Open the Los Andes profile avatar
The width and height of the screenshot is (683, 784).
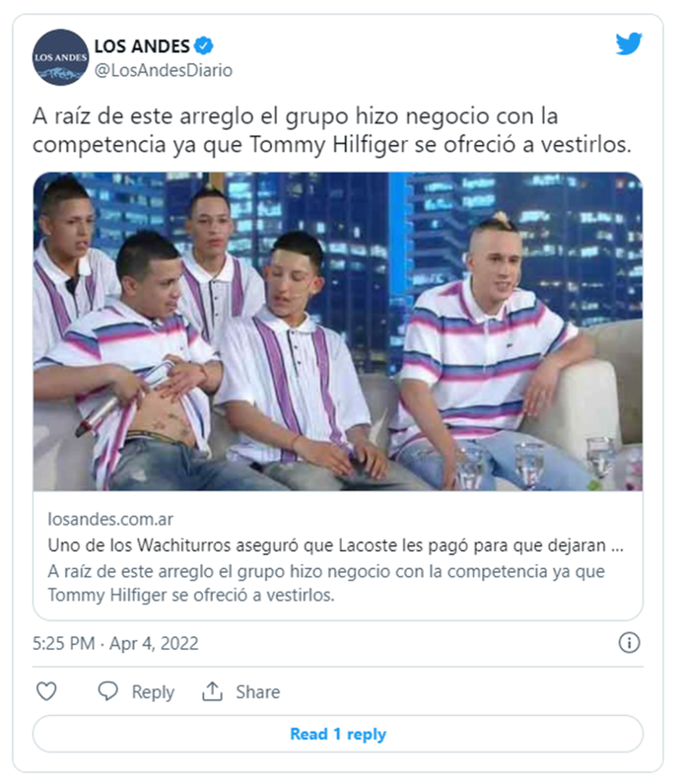tap(61, 57)
